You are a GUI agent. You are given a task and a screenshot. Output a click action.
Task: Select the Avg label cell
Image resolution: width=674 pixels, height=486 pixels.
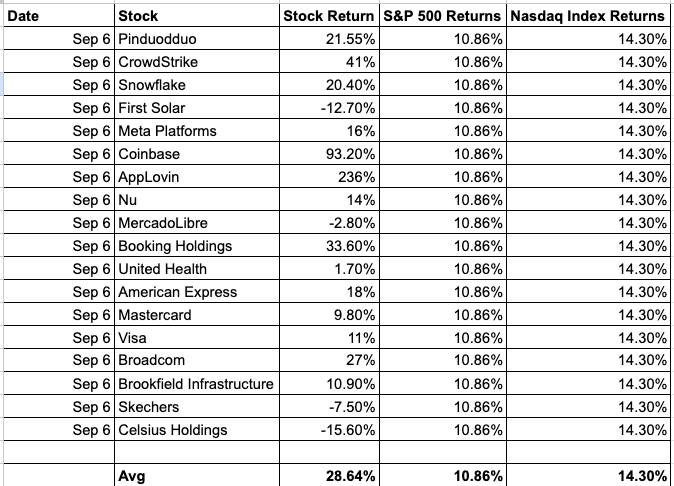197,475
